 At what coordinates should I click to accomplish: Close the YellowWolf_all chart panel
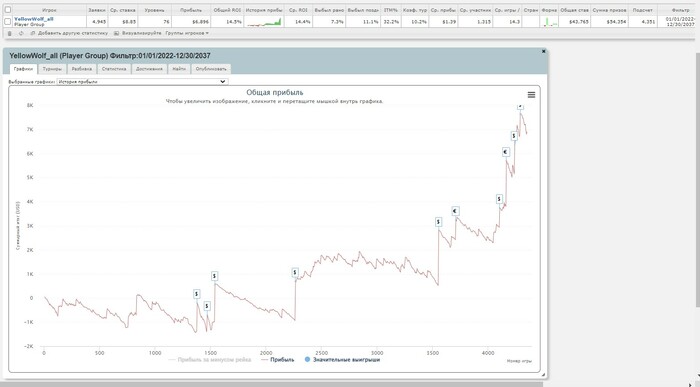[543, 51]
